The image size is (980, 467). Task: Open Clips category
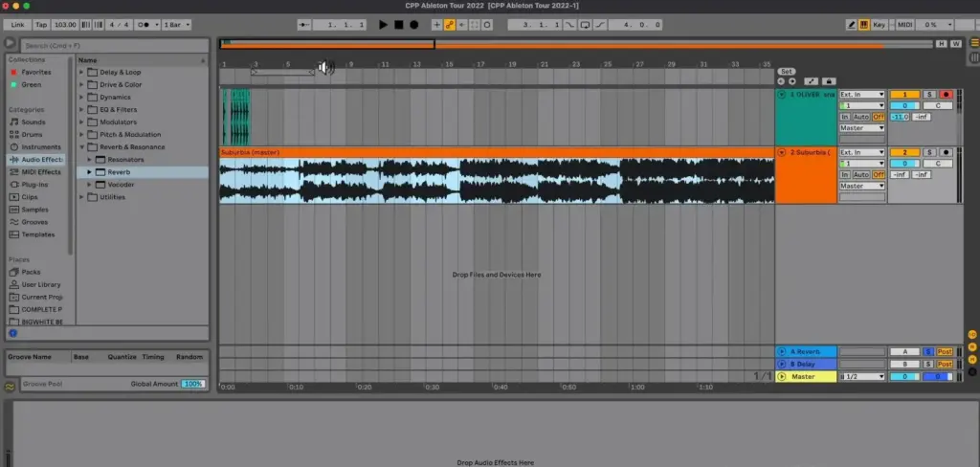click(30, 197)
